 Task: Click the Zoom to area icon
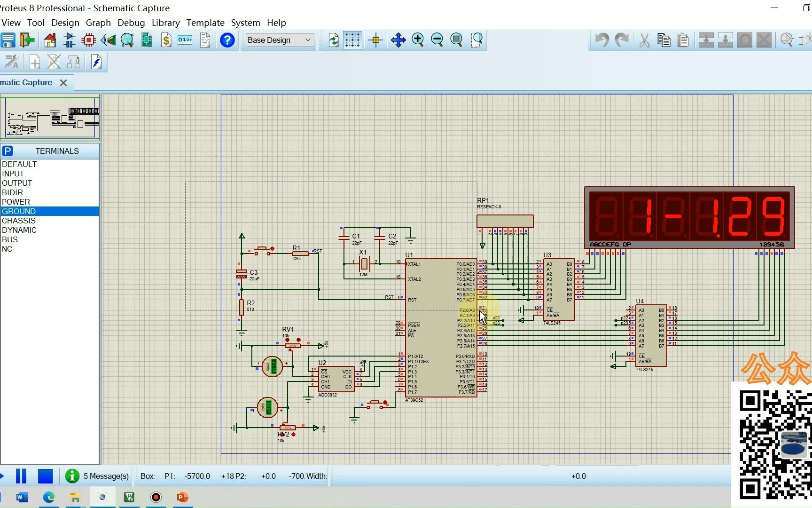click(x=477, y=40)
